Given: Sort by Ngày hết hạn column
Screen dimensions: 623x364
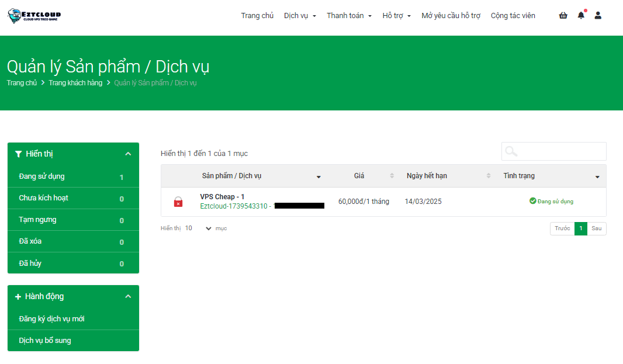Looking at the screenshot, I should 448,176.
